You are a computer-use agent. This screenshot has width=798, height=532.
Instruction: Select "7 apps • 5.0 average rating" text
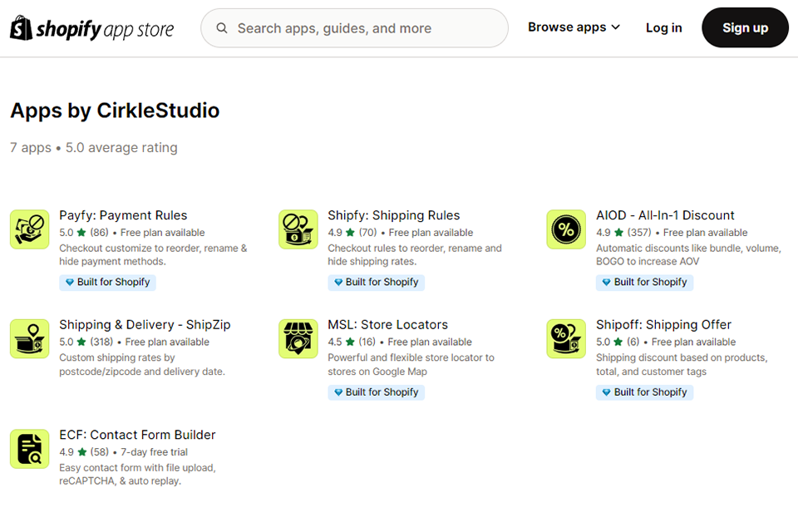[94, 148]
